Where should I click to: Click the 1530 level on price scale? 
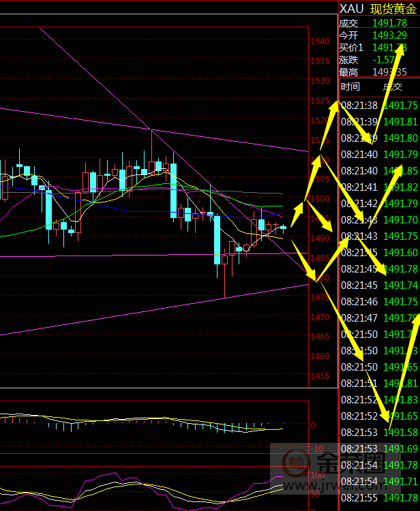pos(320,81)
